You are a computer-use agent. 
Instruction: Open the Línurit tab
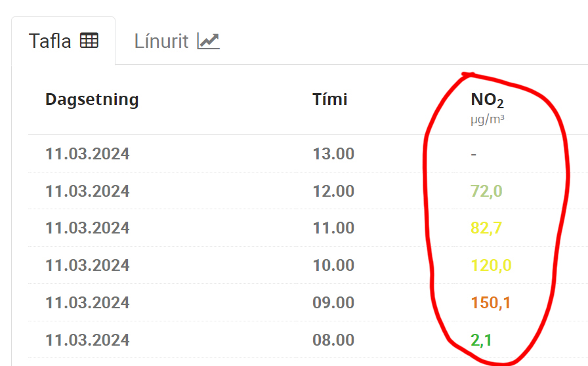[177, 41]
